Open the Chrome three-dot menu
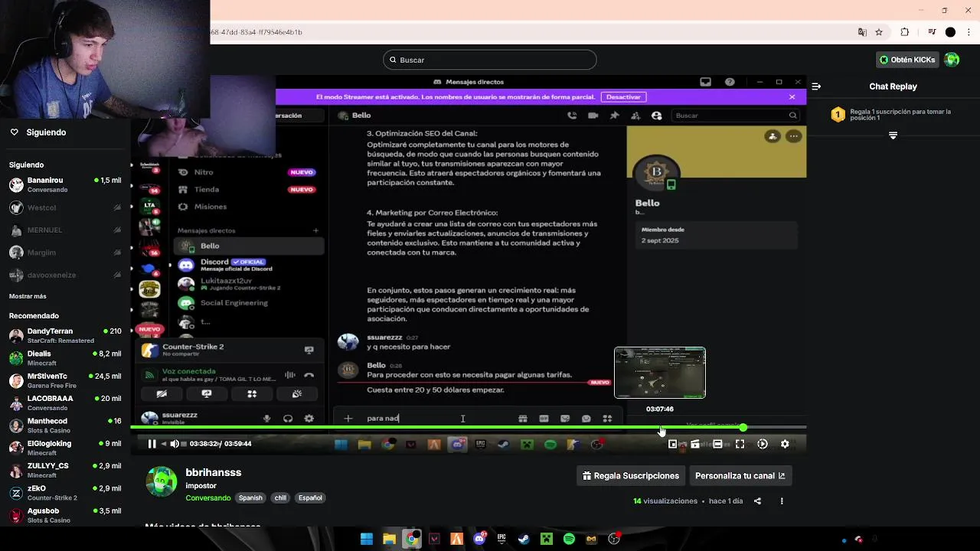 (967, 32)
